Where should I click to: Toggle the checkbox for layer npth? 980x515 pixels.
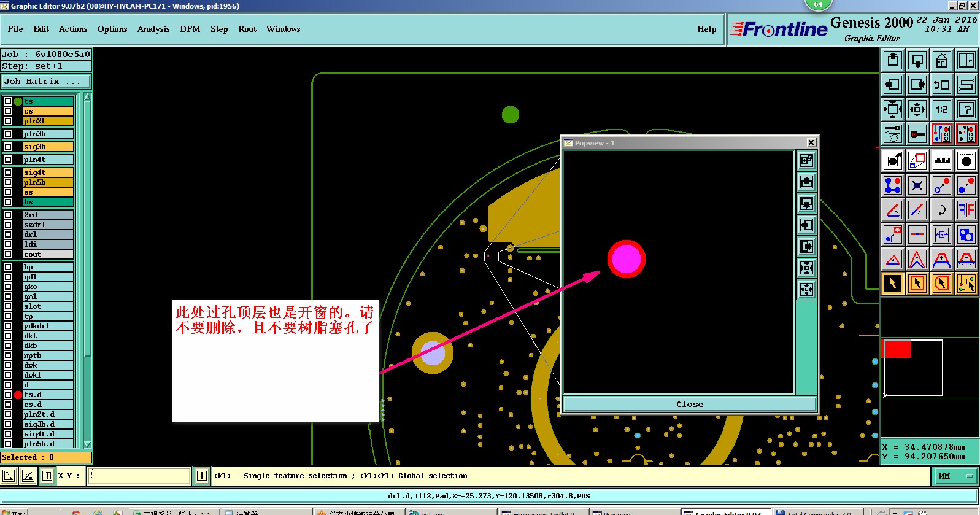pyautogui.click(x=8, y=355)
